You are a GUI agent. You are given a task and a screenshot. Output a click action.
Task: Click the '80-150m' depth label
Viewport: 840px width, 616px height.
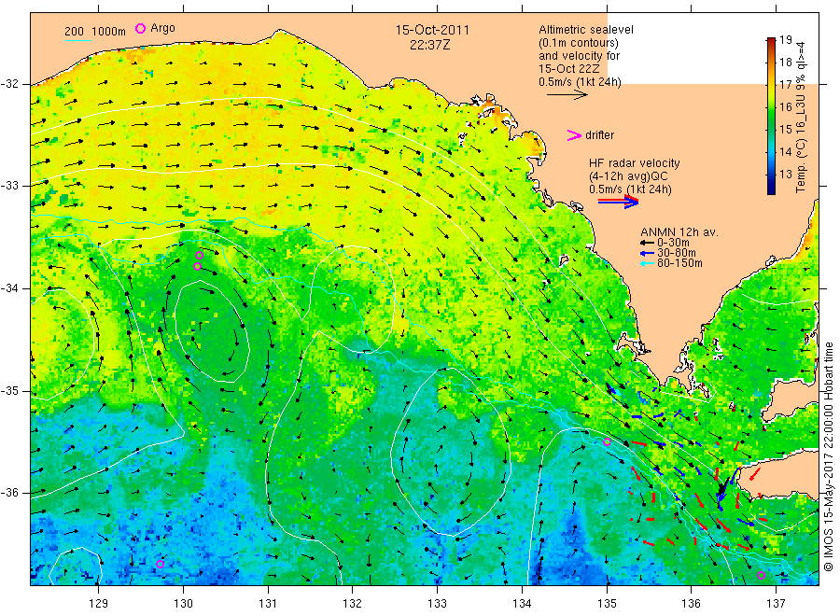pyautogui.click(x=679, y=263)
